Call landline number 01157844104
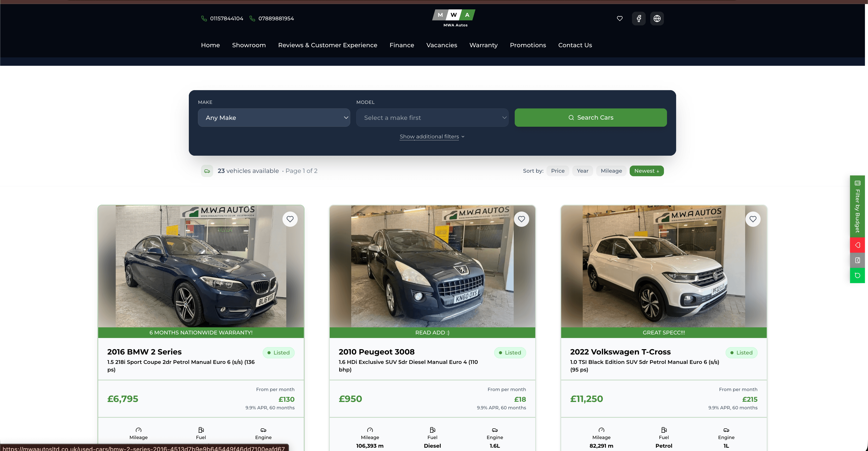 222,19
